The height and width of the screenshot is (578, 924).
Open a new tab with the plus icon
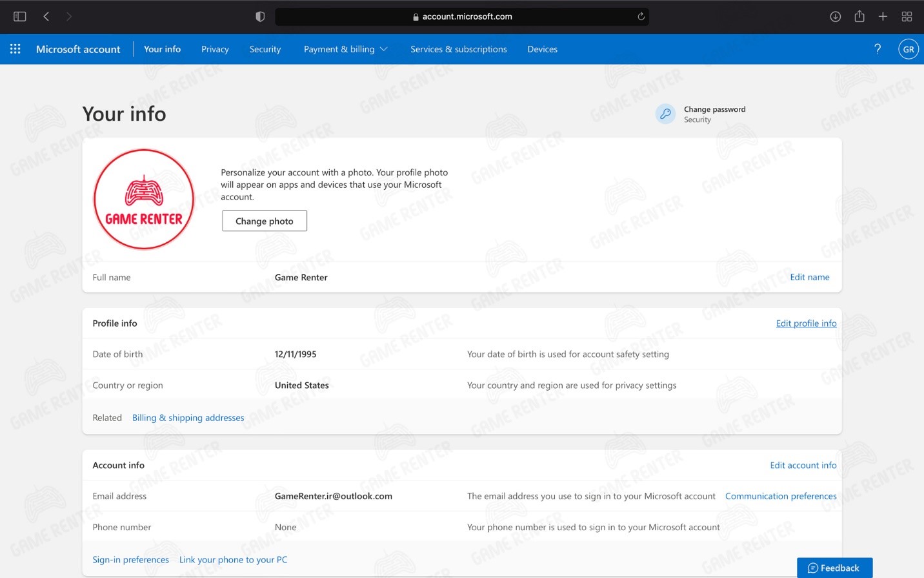coord(883,17)
